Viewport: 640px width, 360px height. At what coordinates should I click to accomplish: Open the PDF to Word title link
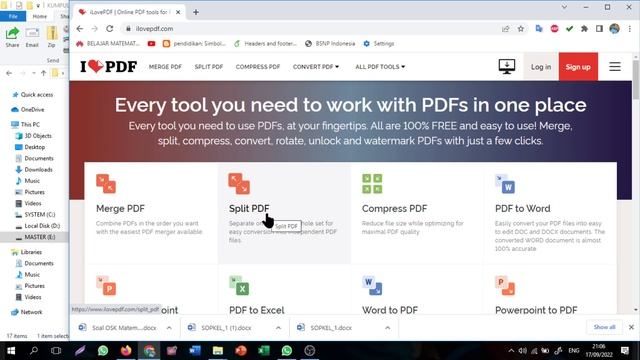[522, 209]
